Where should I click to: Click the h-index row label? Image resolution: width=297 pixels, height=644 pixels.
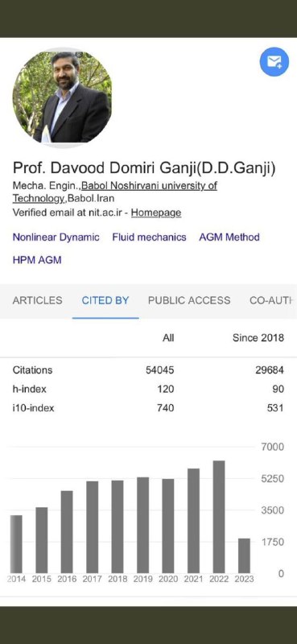tap(30, 389)
